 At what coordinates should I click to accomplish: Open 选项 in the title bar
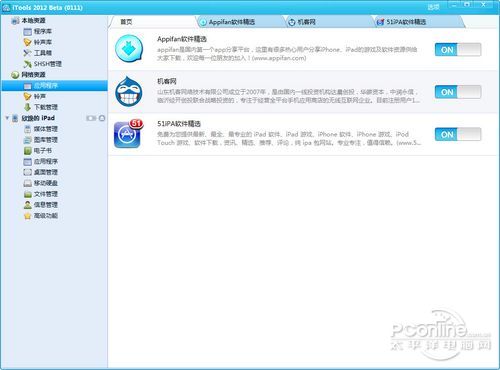[x=433, y=7]
